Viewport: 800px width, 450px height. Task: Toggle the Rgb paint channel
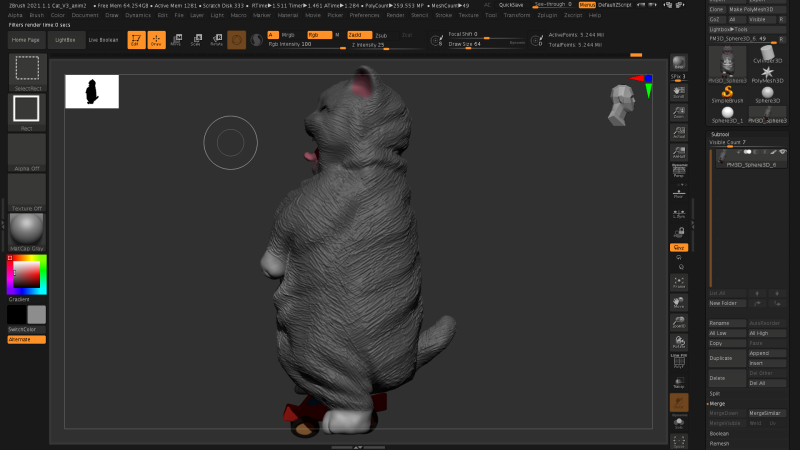pos(319,34)
